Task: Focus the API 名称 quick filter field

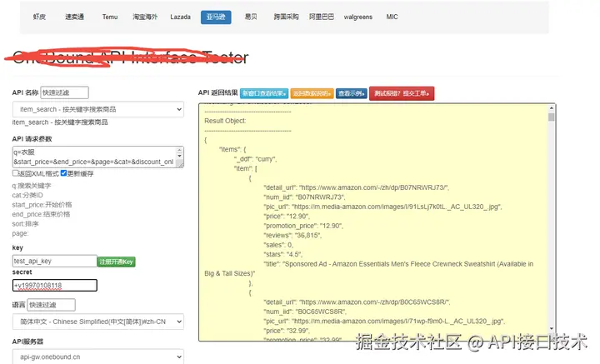Action: pos(64,92)
